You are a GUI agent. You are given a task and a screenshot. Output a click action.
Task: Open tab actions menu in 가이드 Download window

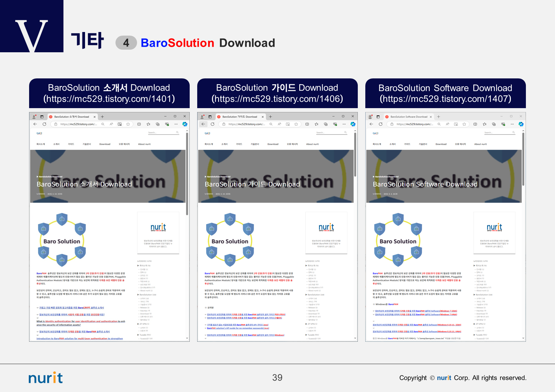[x=210, y=117]
